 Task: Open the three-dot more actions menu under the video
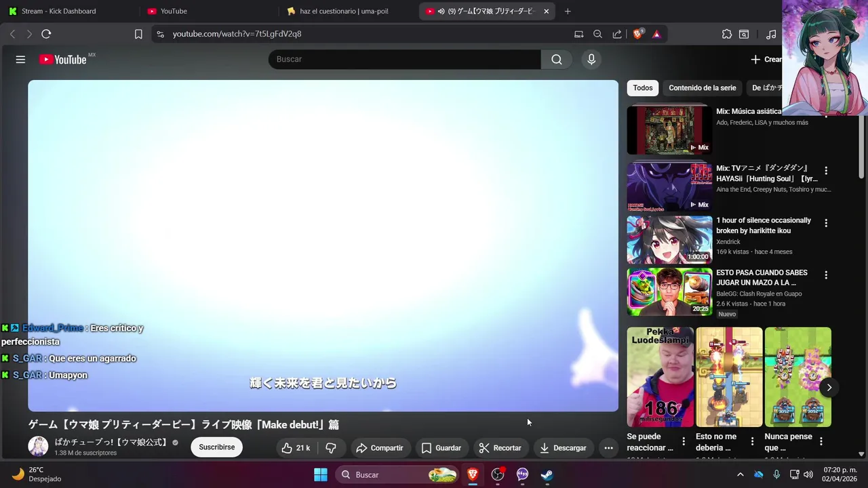point(608,448)
